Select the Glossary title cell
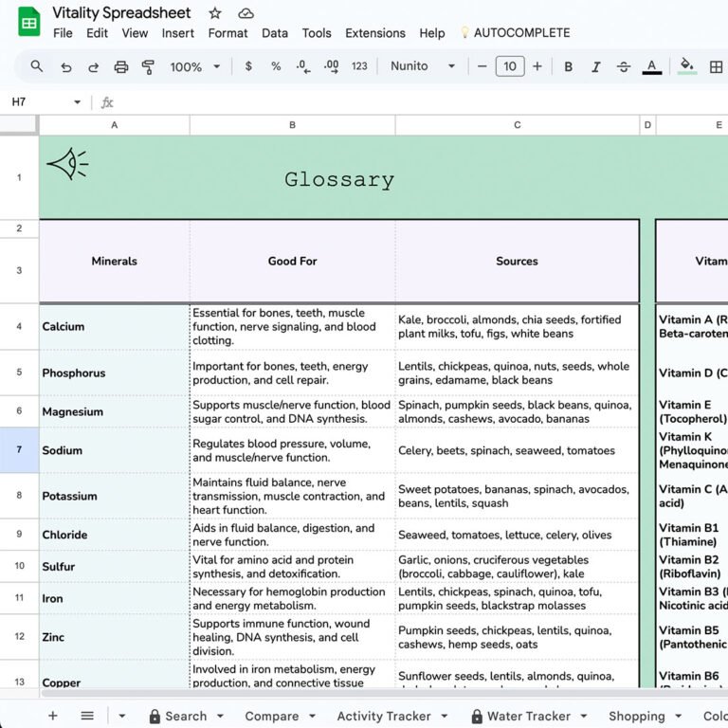This screenshot has width=728, height=728. tap(339, 177)
